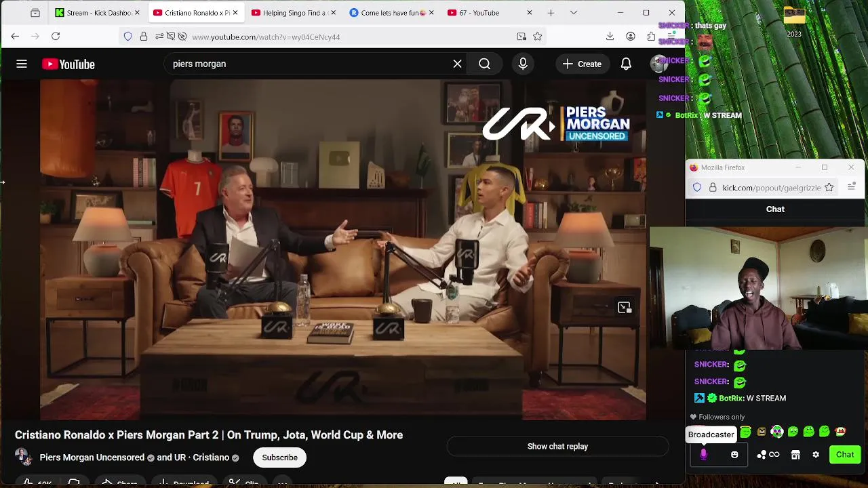Open the UR · Cristiano channel link

click(201, 457)
